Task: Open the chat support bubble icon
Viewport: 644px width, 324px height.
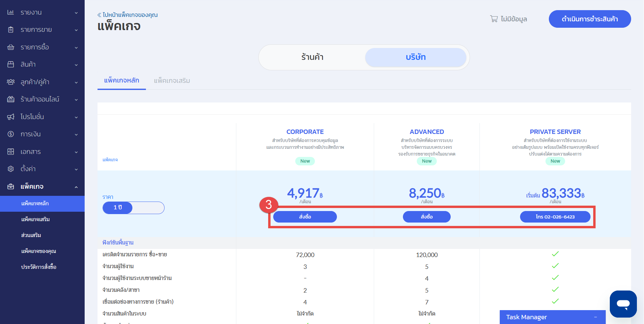Action: pyautogui.click(x=623, y=304)
